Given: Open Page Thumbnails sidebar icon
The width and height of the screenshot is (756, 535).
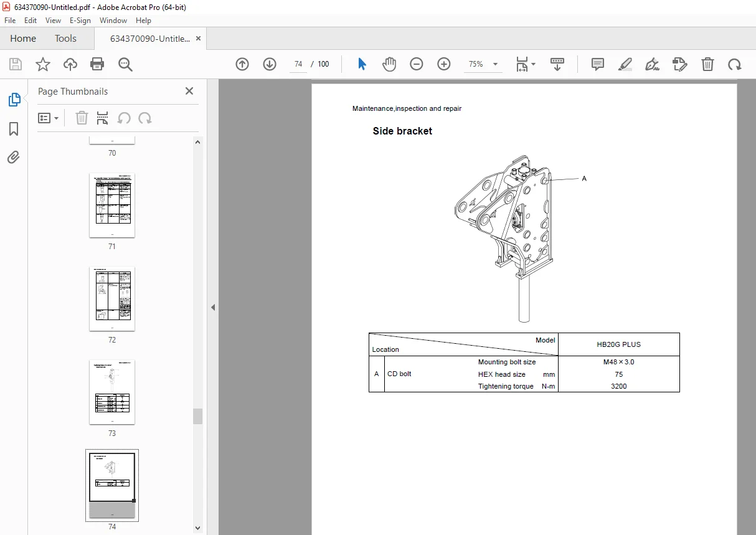Looking at the screenshot, I should (14, 100).
